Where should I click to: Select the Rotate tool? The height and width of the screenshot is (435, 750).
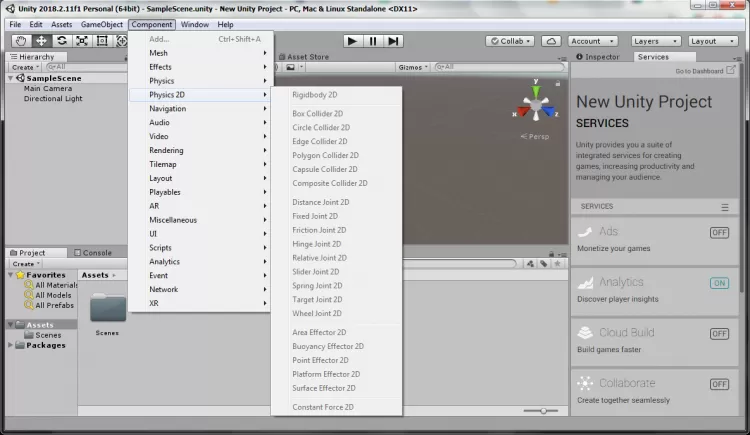click(x=62, y=41)
